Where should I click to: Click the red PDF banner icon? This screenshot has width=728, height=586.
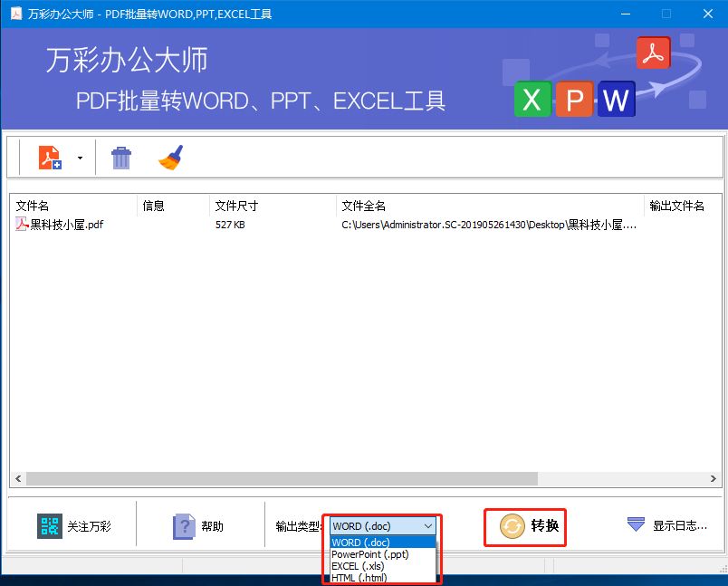point(653,53)
